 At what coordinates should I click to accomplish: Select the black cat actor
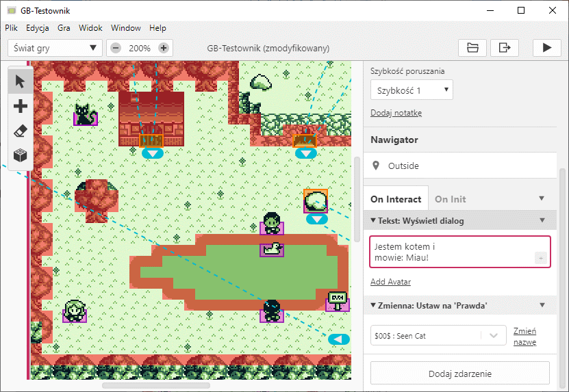(86, 115)
